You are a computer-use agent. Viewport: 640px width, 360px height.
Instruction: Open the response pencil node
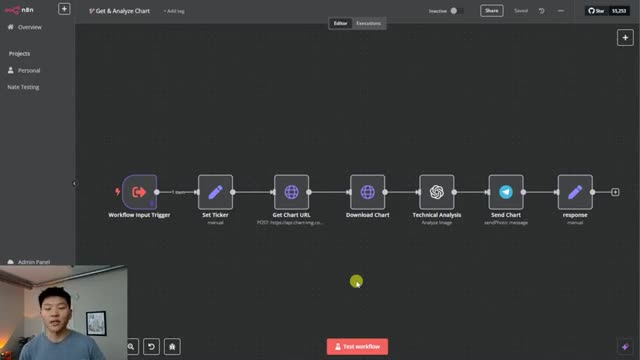pyautogui.click(x=575, y=192)
